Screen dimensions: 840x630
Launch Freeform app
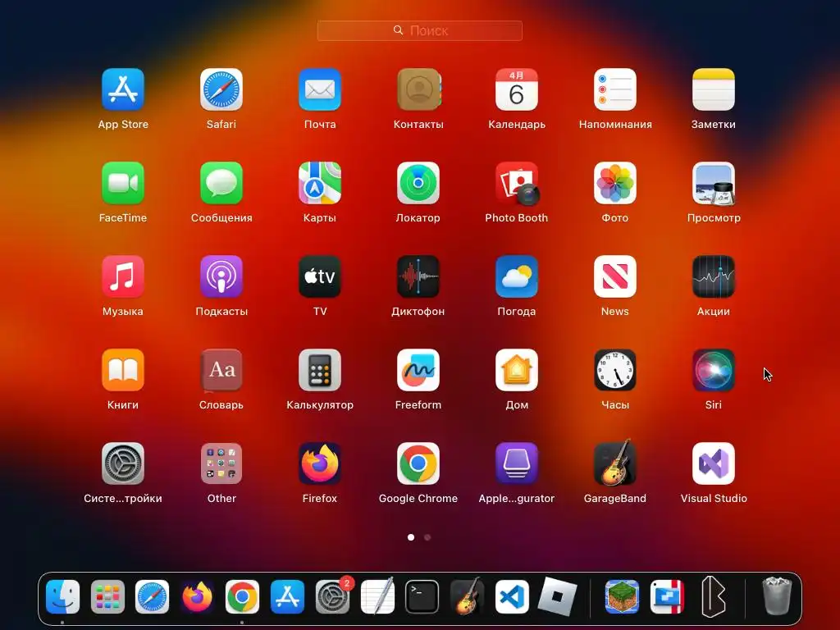click(418, 370)
